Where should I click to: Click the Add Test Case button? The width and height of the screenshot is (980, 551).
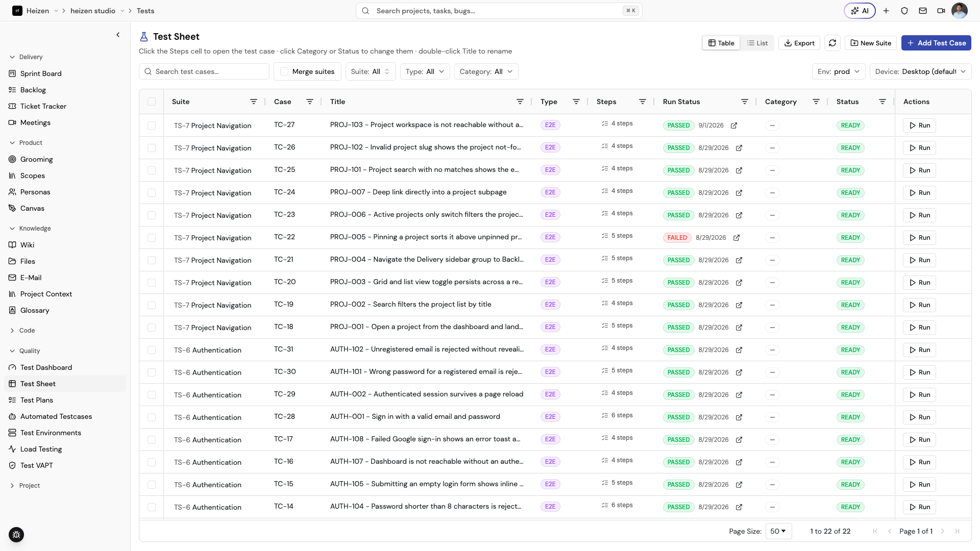[x=936, y=43]
